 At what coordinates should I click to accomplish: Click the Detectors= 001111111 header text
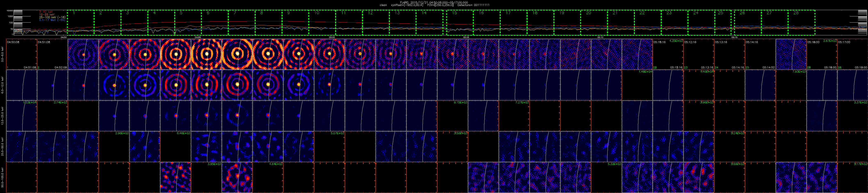pos(473,5)
